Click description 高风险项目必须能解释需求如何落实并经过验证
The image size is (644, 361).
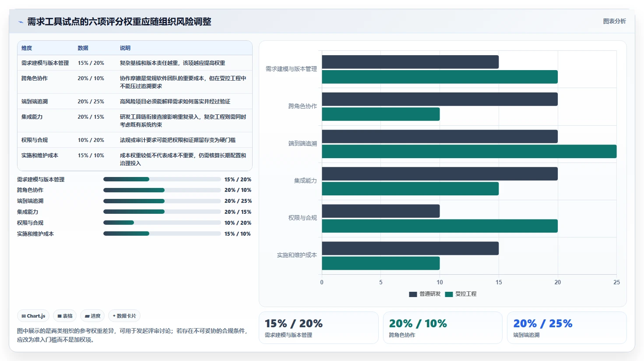[175, 102]
